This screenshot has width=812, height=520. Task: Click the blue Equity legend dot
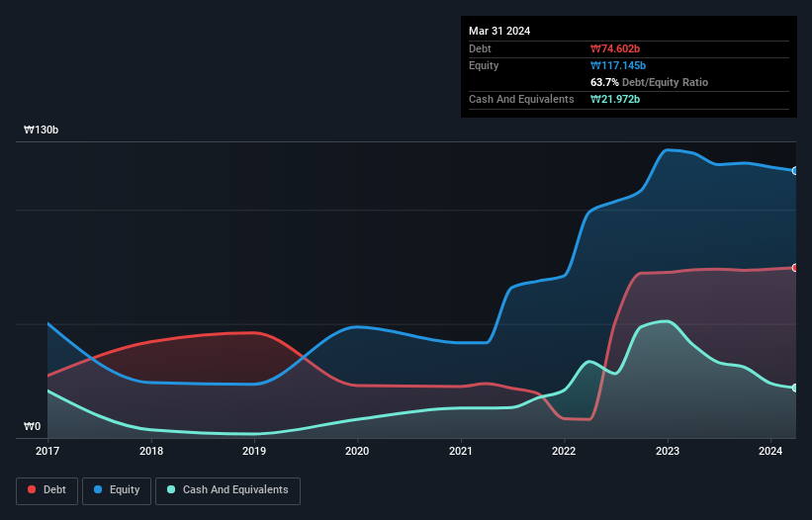[98, 489]
